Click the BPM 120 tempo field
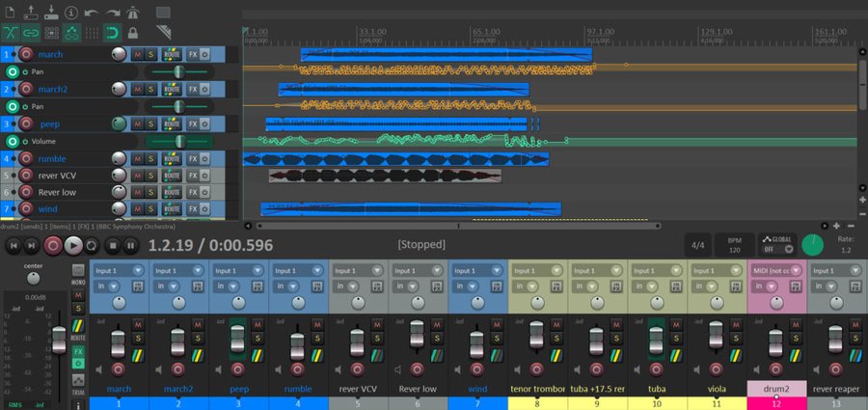Image resolution: width=868 pixels, height=410 pixels. [735, 245]
